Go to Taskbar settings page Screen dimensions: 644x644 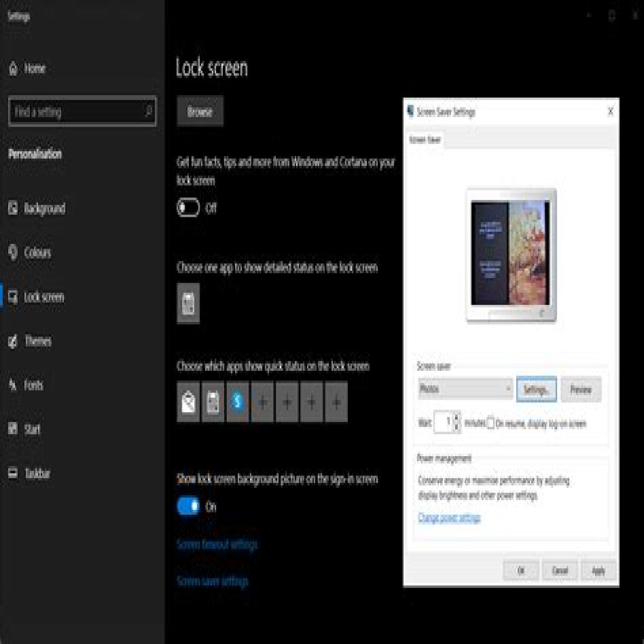pyautogui.click(x=38, y=473)
